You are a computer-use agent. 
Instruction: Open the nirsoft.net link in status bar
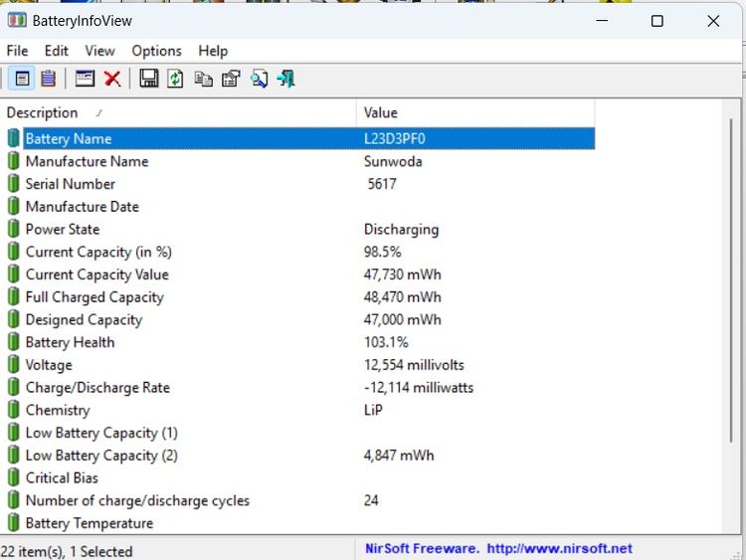pos(559,549)
